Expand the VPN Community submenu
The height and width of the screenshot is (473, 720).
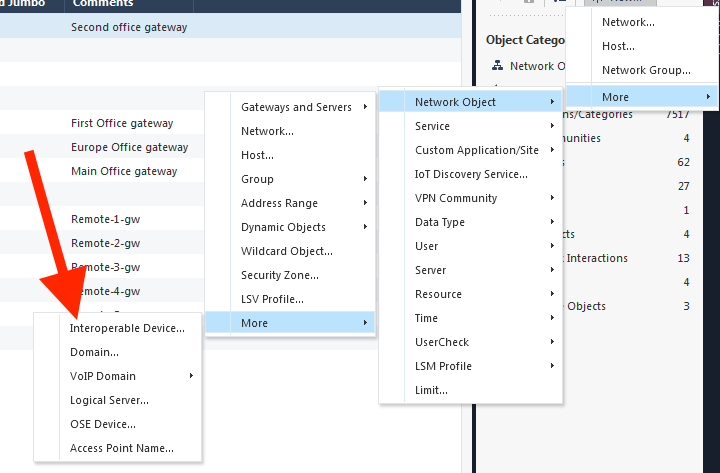coord(456,198)
